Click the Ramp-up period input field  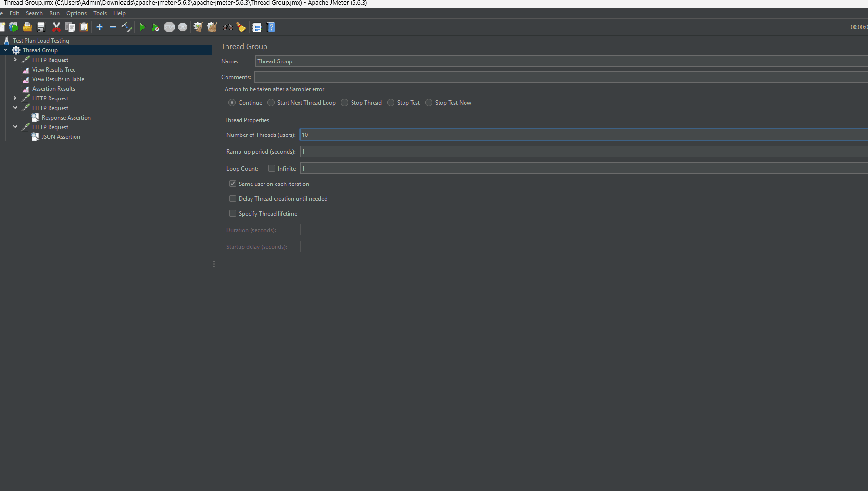577,152
